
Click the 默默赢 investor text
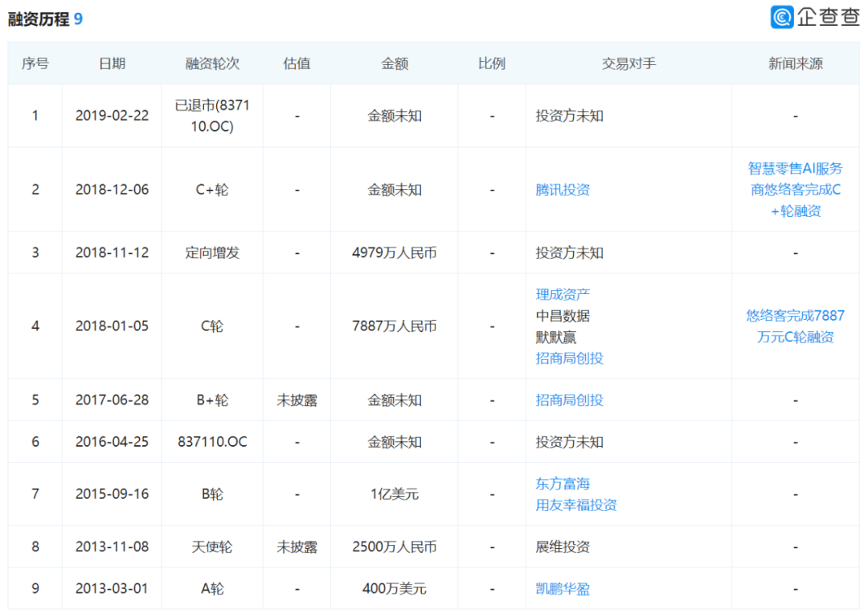tap(556, 338)
